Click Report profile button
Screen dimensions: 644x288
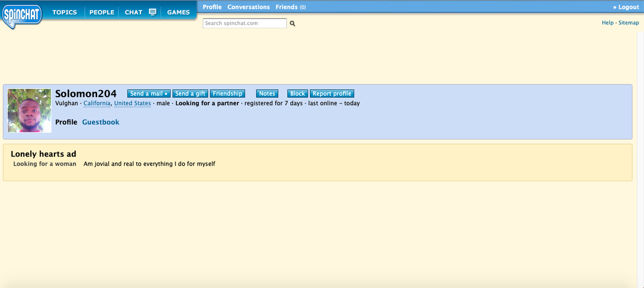pos(332,94)
